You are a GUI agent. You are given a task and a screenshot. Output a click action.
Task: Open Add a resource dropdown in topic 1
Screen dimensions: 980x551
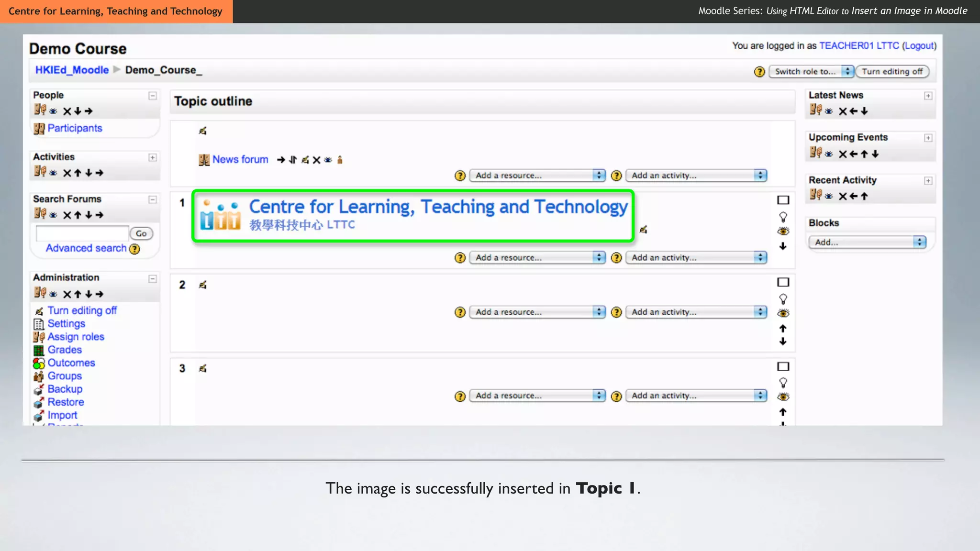click(537, 258)
